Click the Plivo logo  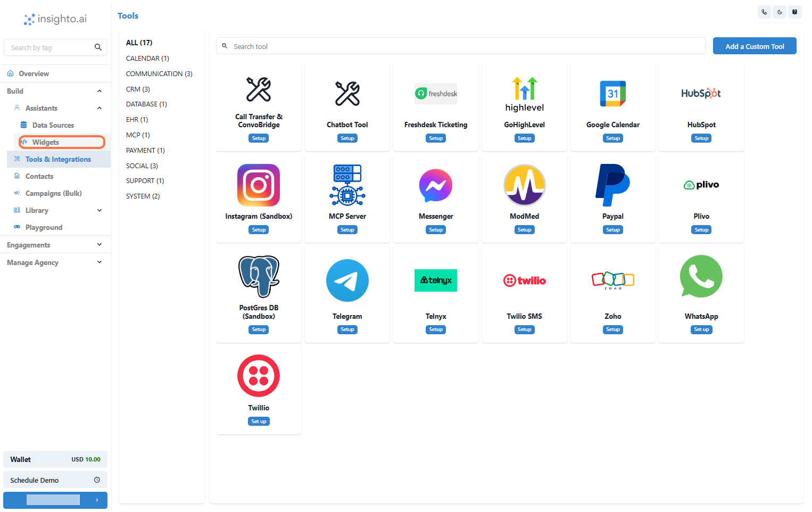701,185
